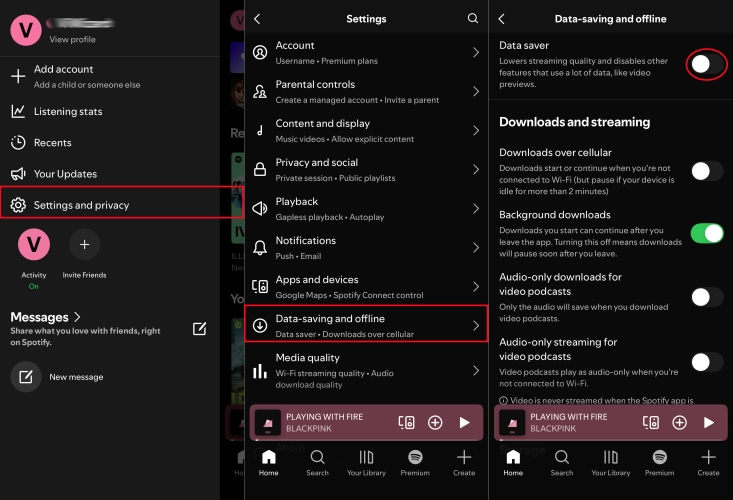This screenshot has width=733, height=500.
Task: Open Premium tab in Settings screen nav
Action: click(415, 463)
